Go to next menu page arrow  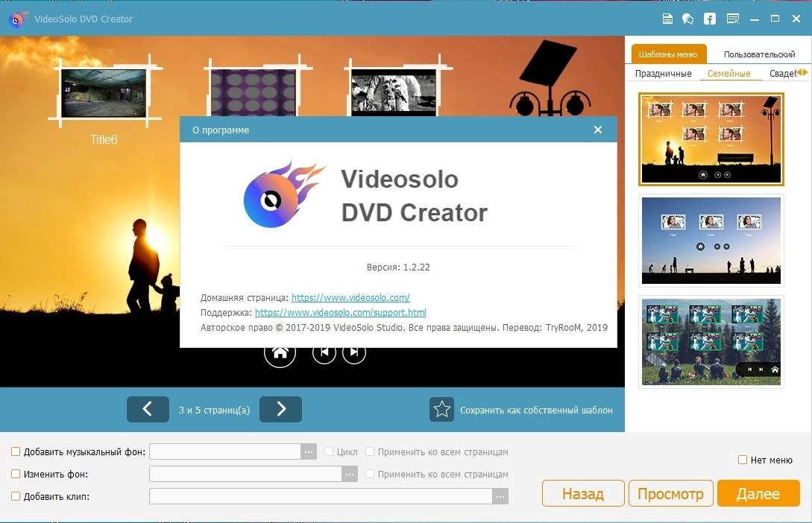[280, 409]
